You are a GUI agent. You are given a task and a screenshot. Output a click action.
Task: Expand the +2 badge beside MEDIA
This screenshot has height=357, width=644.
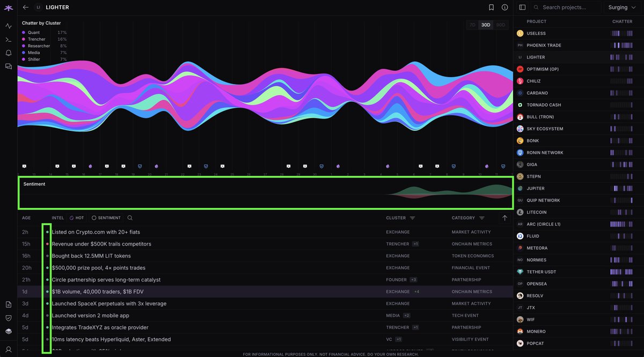tap(407, 316)
